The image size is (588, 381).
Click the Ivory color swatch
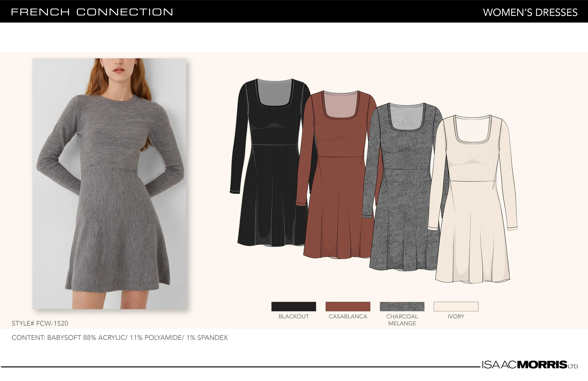[x=456, y=306]
